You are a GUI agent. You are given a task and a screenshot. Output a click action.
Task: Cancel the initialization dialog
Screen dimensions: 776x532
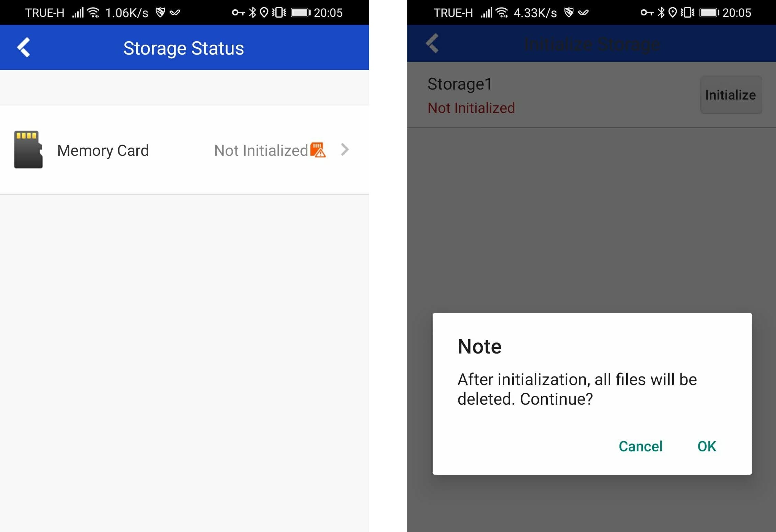640,446
